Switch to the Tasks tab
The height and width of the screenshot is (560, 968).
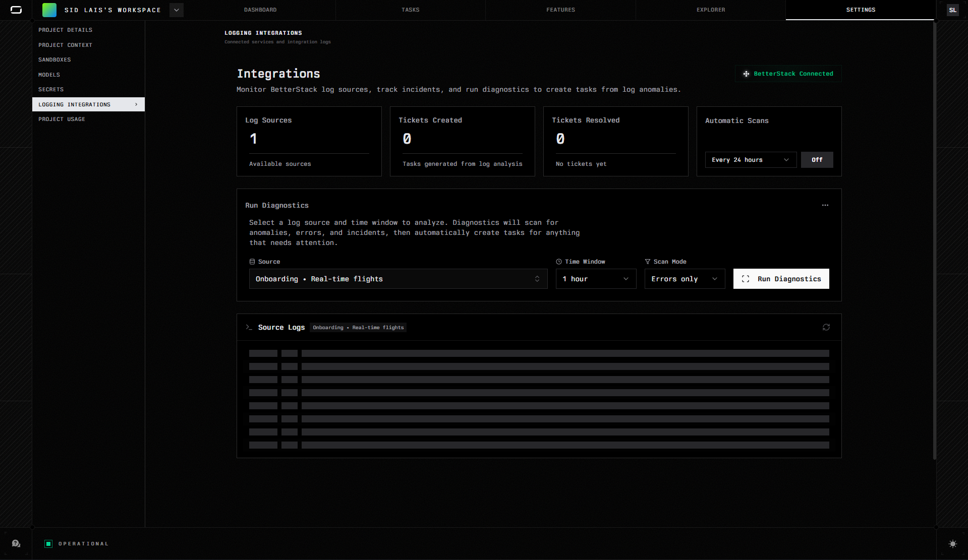click(x=411, y=10)
